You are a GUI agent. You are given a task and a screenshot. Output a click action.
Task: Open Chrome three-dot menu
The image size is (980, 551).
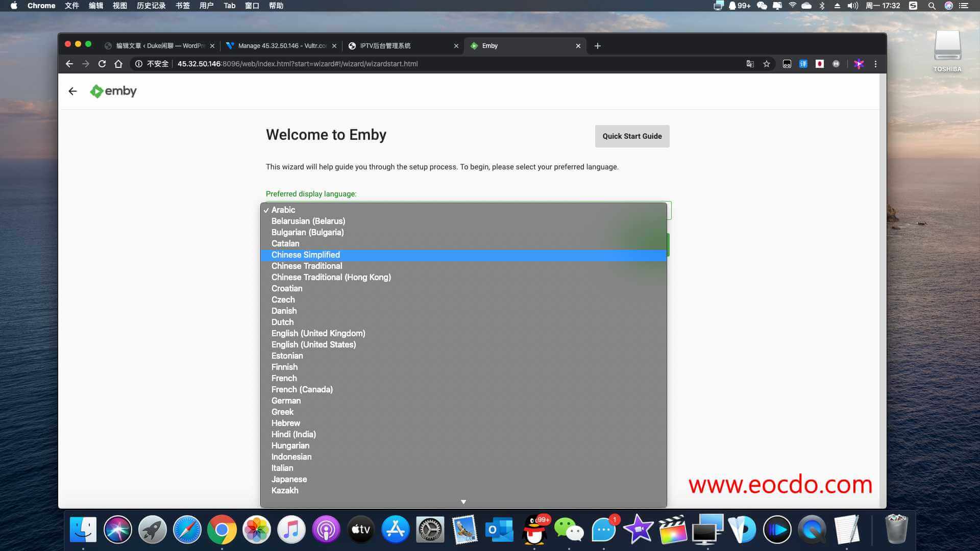[x=875, y=64]
